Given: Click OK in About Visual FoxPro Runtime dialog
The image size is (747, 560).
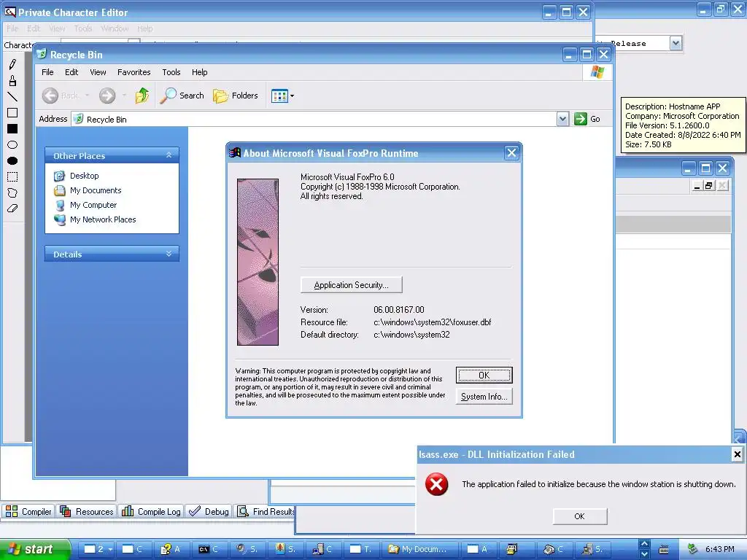Looking at the screenshot, I should 484,376.
